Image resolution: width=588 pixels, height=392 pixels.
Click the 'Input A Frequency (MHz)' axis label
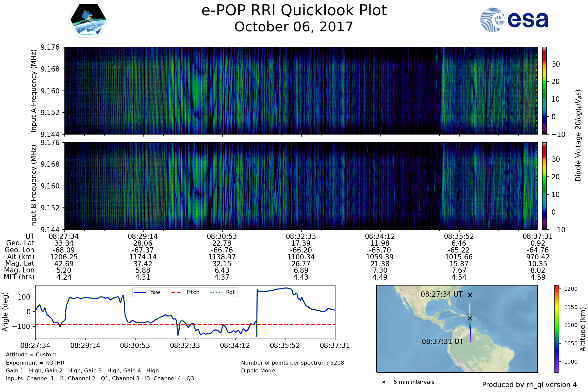click(34, 91)
